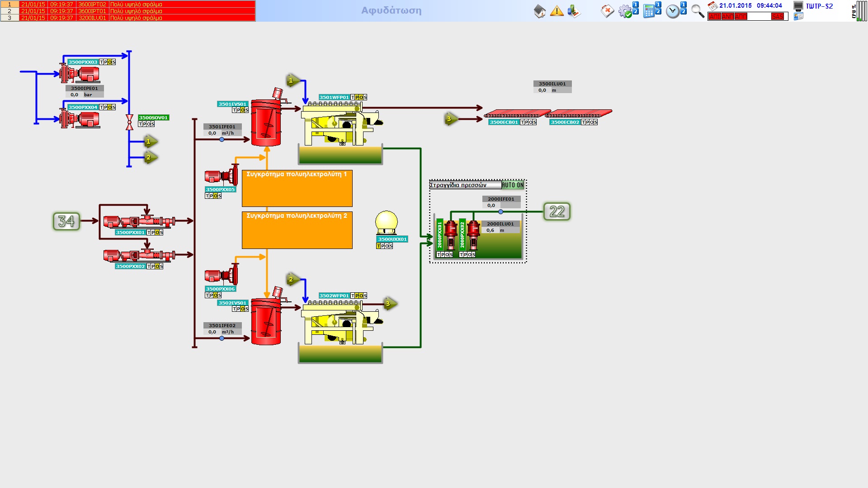Click the red SAS status indicator

coord(777,17)
